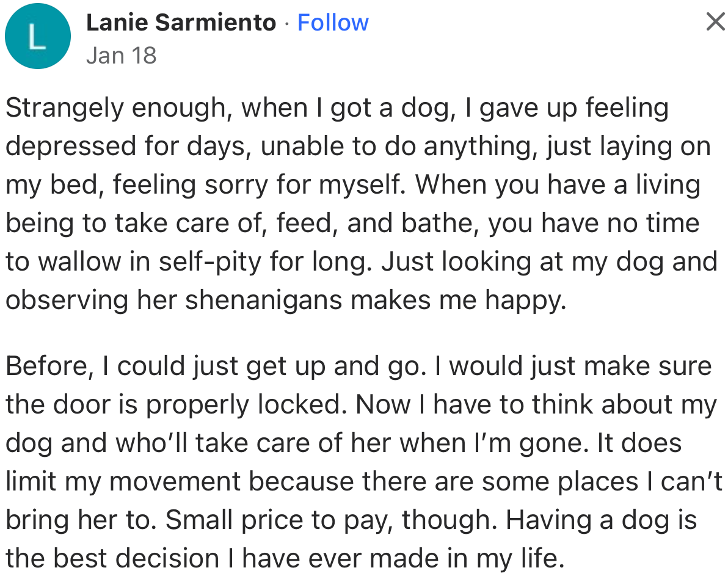Screen dimensions: 728x576
Task: Click the word "depressed" in the first paragraph
Action: pos(71,147)
